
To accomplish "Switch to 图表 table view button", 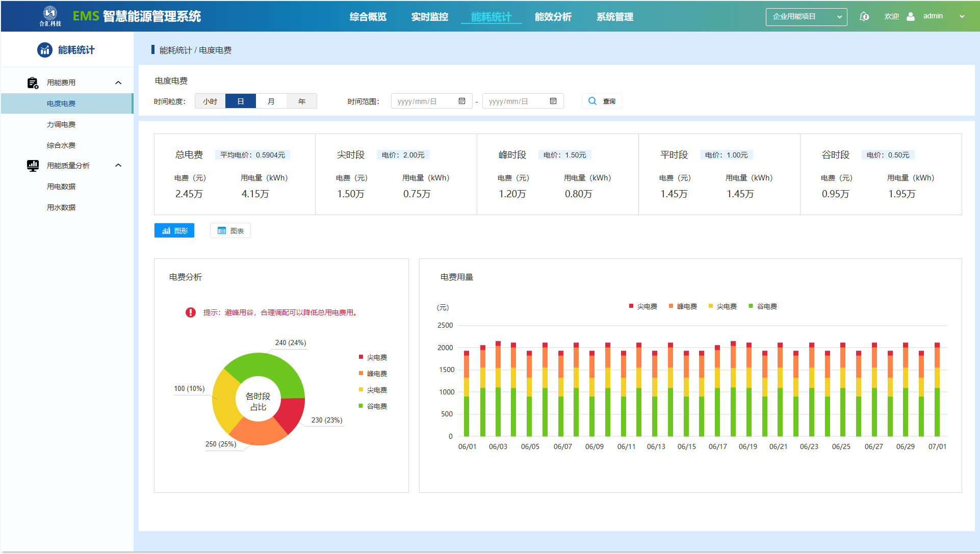I will pyautogui.click(x=230, y=231).
